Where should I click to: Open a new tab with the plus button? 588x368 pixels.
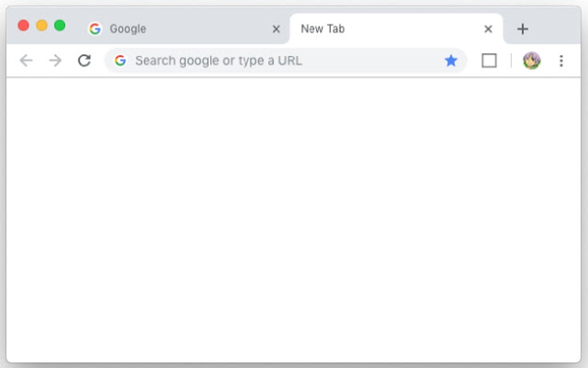pos(522,29)
